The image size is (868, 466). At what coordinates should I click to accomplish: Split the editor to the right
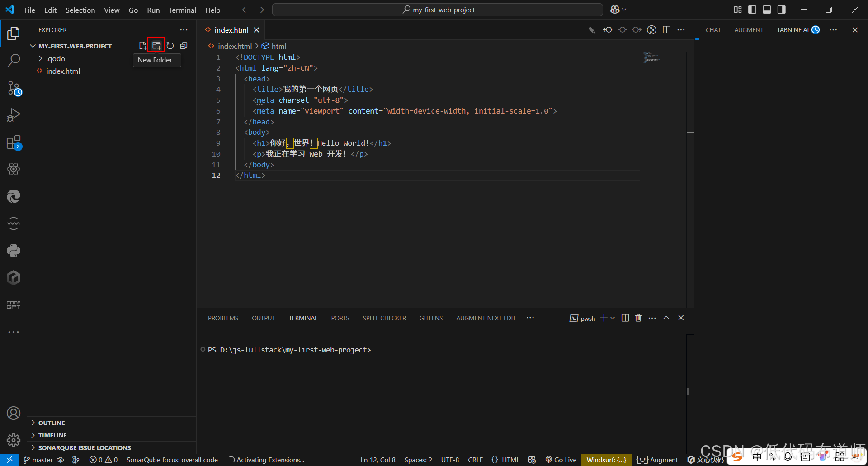click(x=666, y=30)
